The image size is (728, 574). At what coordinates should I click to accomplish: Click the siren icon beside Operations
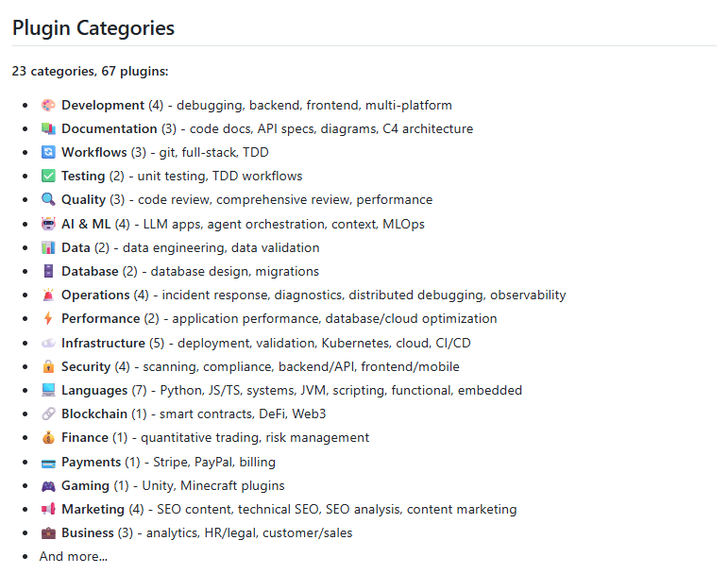click(x=48, y=295)
